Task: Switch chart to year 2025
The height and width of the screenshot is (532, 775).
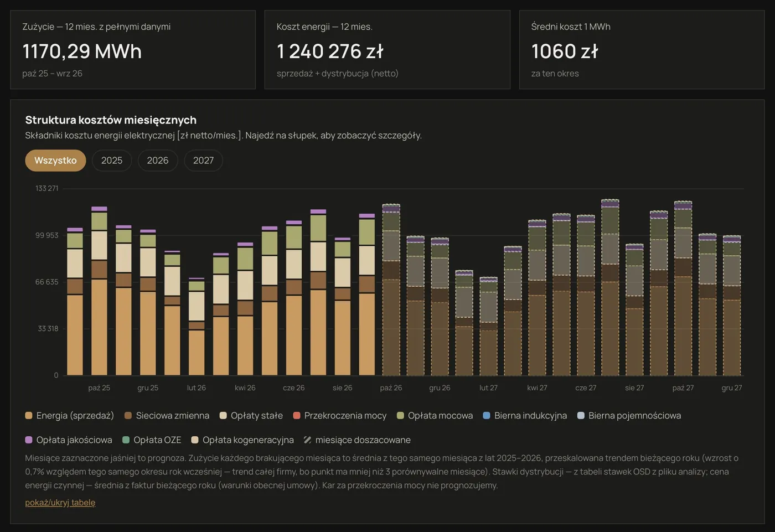Action: point(112,161)
